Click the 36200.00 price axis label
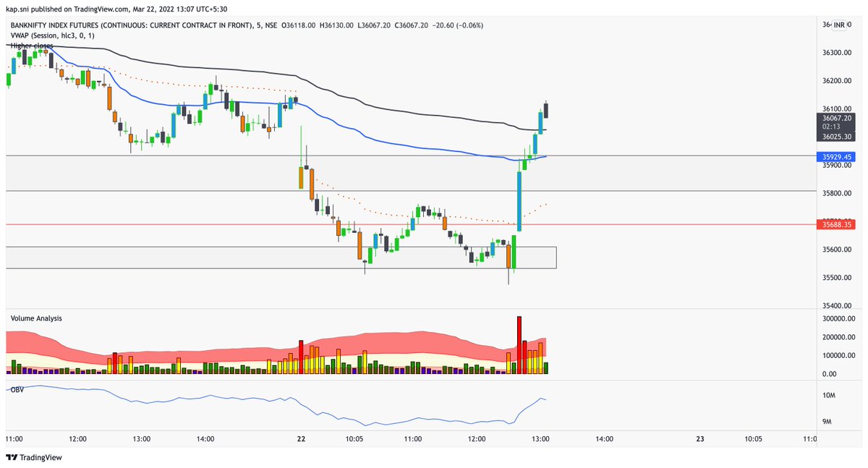This screenshot has height=468, width=868. click(838, 81)
